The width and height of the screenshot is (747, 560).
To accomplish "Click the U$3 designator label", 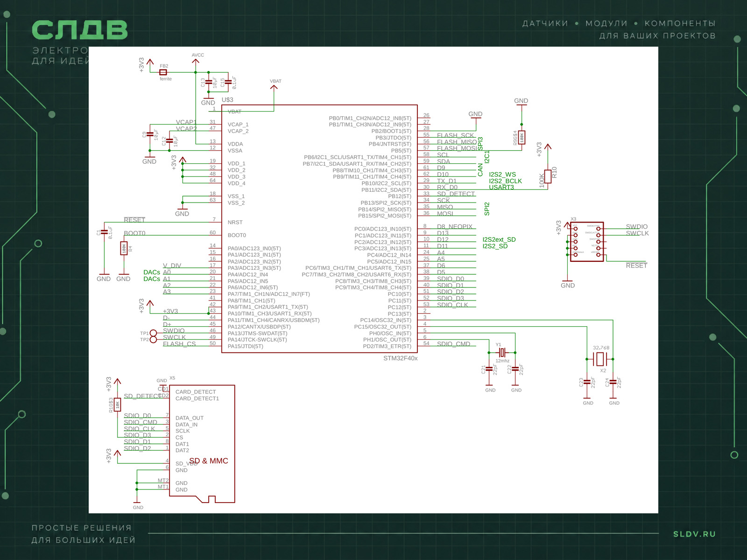I will pyautogui.click(x=227, y=100).
